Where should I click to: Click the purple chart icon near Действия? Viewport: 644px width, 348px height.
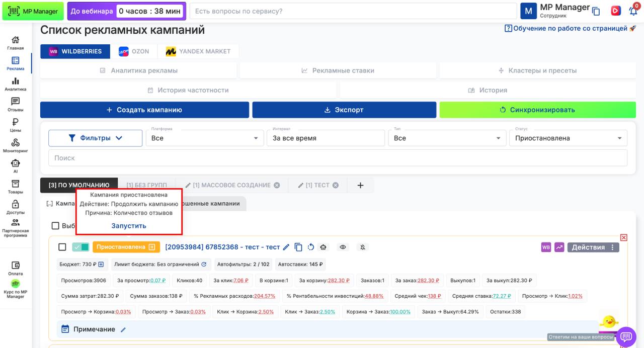[x=559, y=247]
